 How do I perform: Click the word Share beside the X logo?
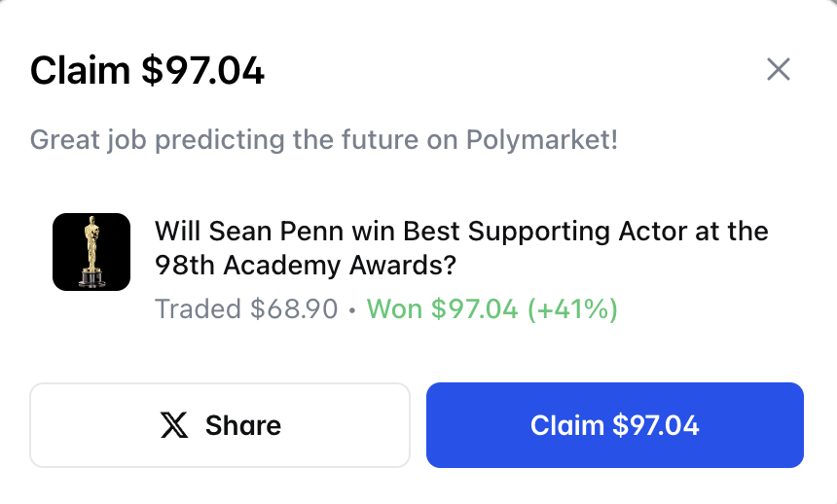[243, 425]
